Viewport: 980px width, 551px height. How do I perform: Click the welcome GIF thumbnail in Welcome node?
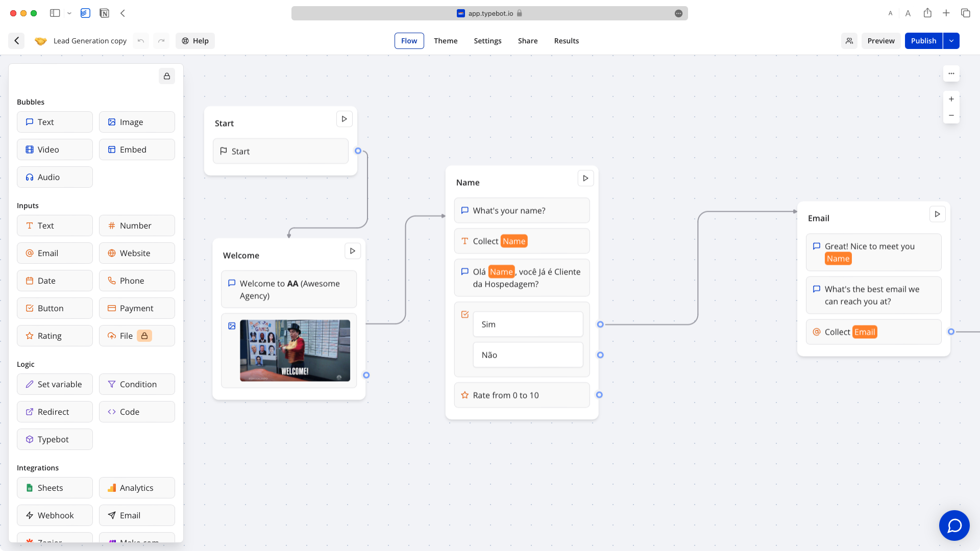pyautogui.click(x=294, y=350)
